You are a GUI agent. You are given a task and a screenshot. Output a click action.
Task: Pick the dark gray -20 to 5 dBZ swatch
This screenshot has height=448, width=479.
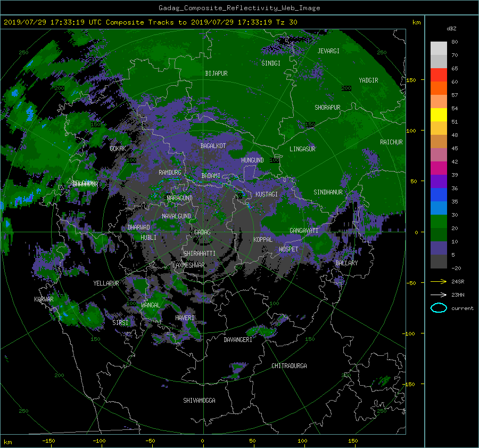coord(439,262)
